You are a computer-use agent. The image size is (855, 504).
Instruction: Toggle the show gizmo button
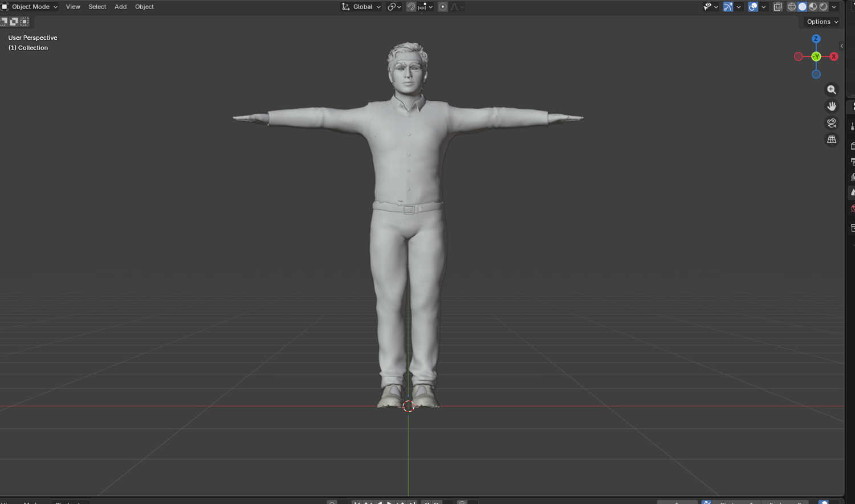point(728,7)
